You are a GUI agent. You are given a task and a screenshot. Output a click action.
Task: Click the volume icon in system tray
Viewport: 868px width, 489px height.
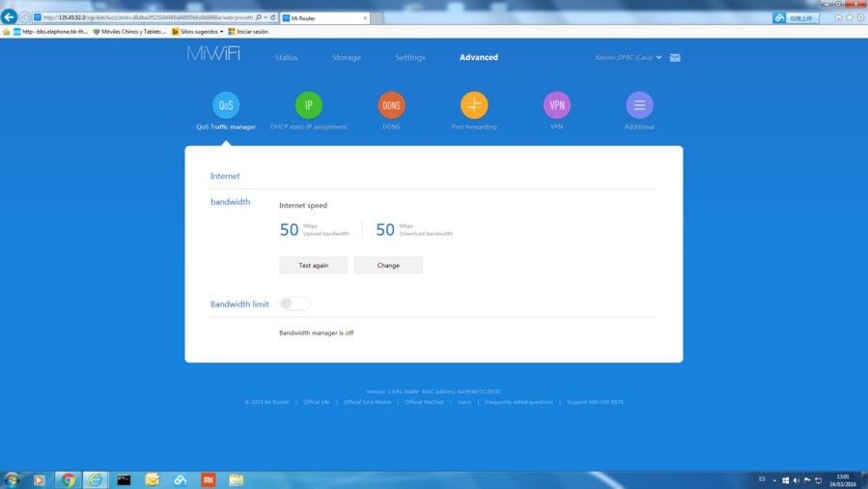point(796,480)
